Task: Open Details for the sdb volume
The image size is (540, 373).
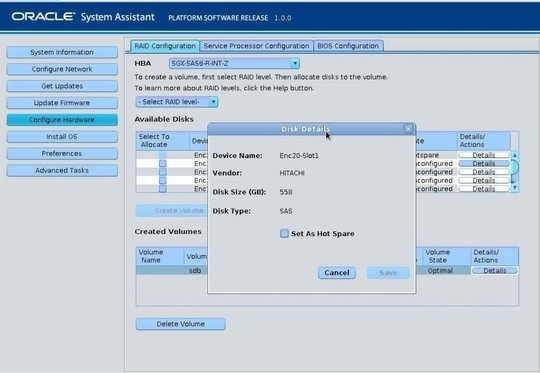Action: (495, 271)
